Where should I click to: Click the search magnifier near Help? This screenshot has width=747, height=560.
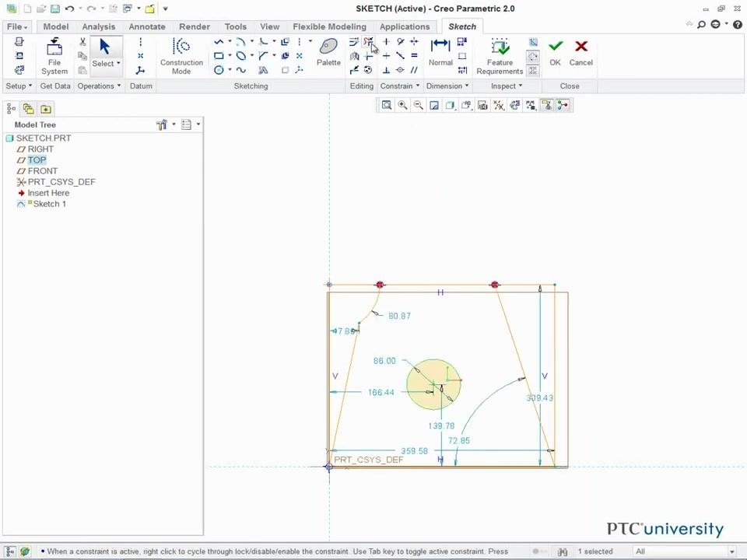701,24
